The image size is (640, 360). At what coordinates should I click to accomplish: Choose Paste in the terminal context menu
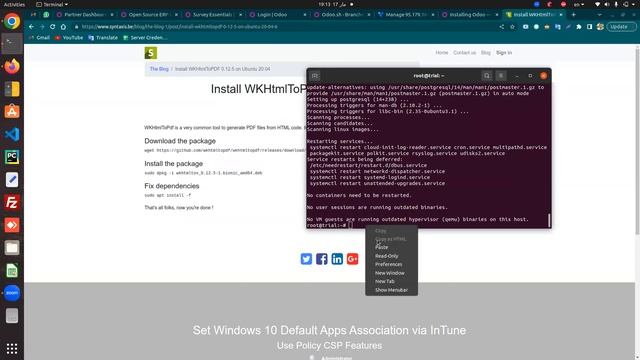(382, 247)
